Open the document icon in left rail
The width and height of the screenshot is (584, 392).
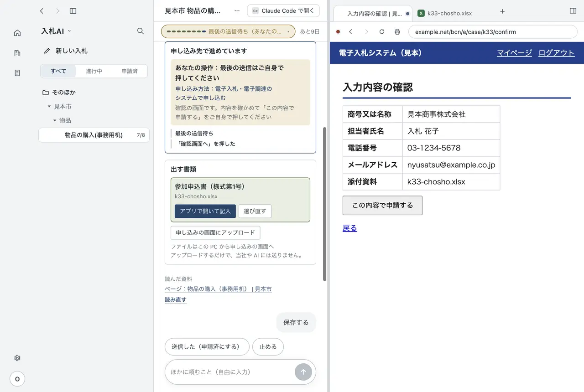[17, 73]
